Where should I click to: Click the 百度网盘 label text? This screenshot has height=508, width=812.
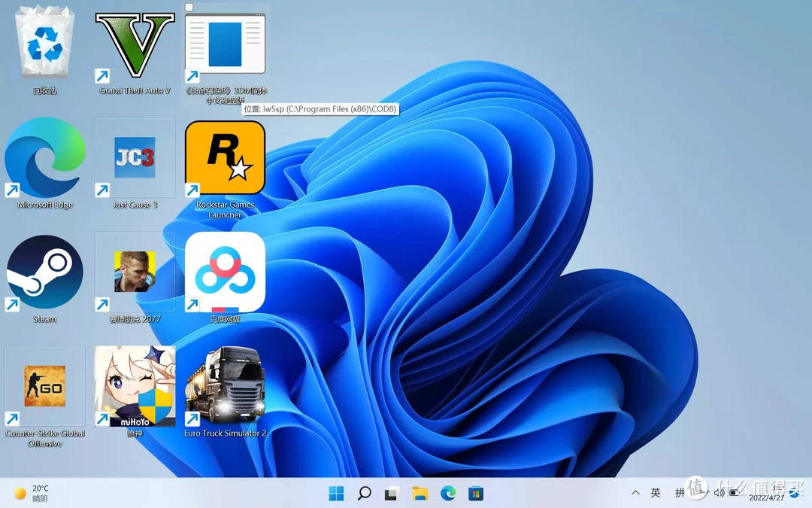226,319
